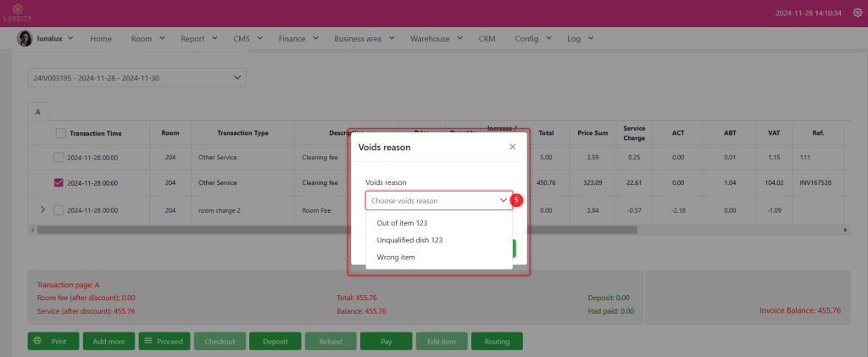
Task: Close the Voids reason dialog
Action: 512,147
